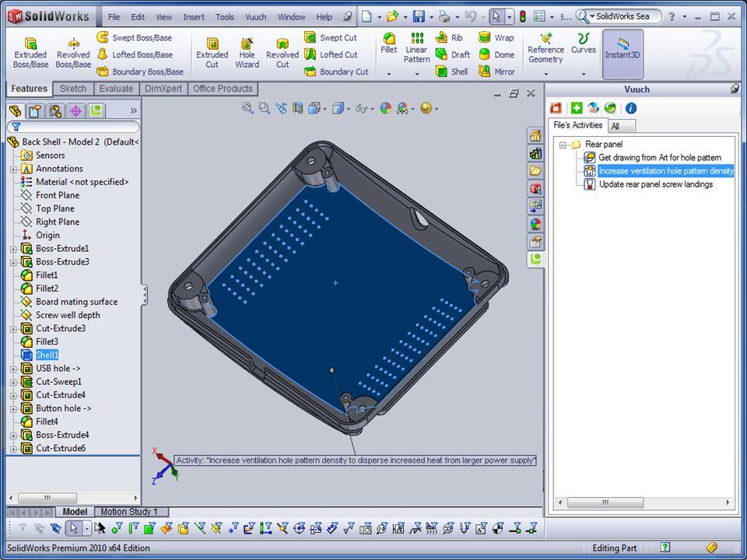Open the Fillet dropdown arrow
Viewport: 747px width, 560px height.
coord(389,74)
